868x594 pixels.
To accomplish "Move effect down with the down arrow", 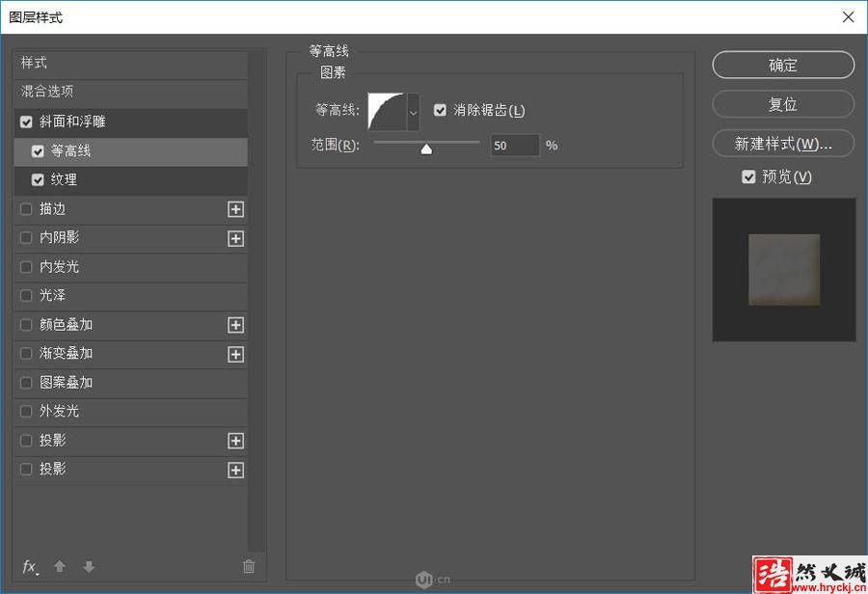I will click(89, 567).
